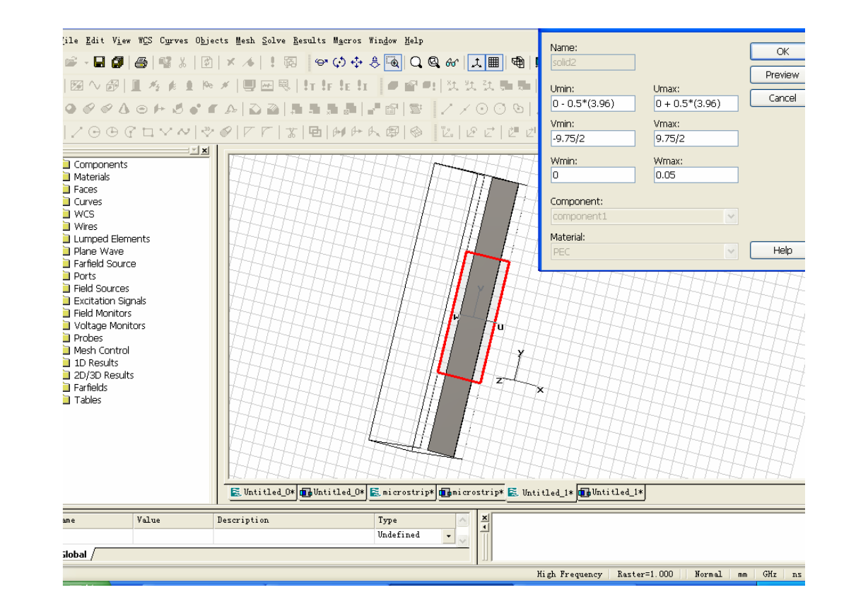
Task: Close the message output pane
Action: [x=484, y=518]
